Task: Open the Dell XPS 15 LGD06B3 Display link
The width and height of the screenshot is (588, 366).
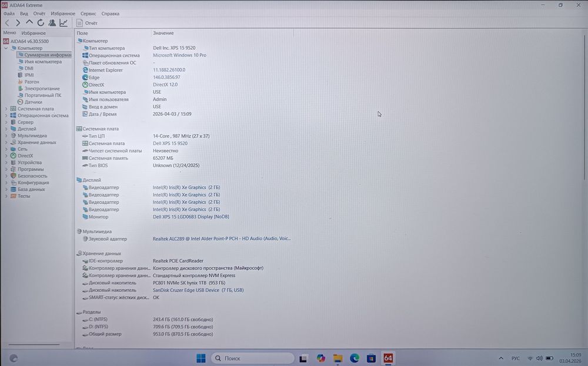Action: [191, 217]
